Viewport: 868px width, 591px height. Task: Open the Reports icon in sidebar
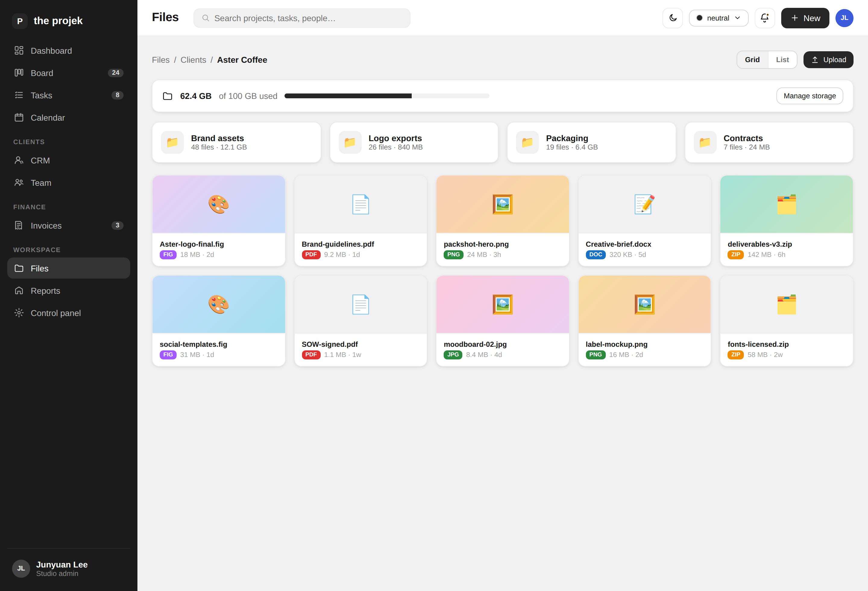[x=19, y=291]
